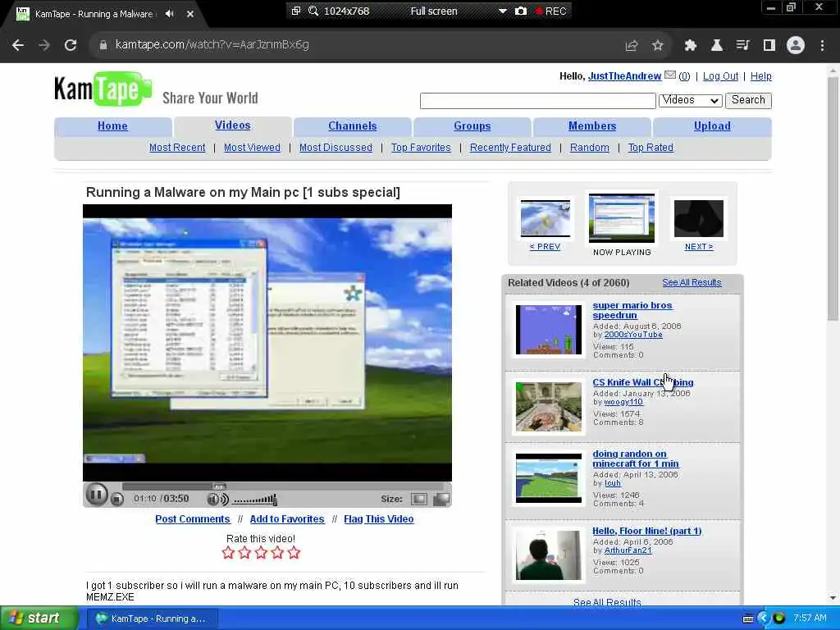Seek using the video progress bar
This screenshot has width=840, height=630.
pos(284,486)
